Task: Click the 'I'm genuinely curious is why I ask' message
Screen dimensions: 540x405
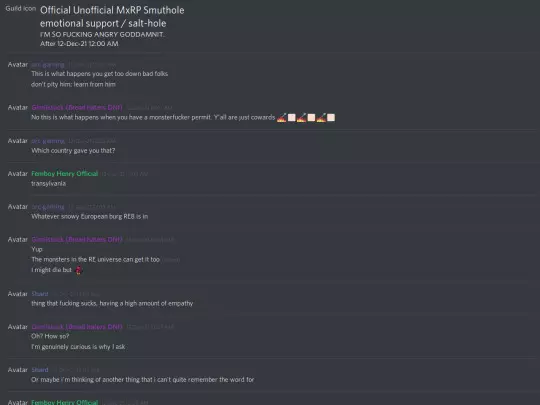Action: [x=78, y=347]
